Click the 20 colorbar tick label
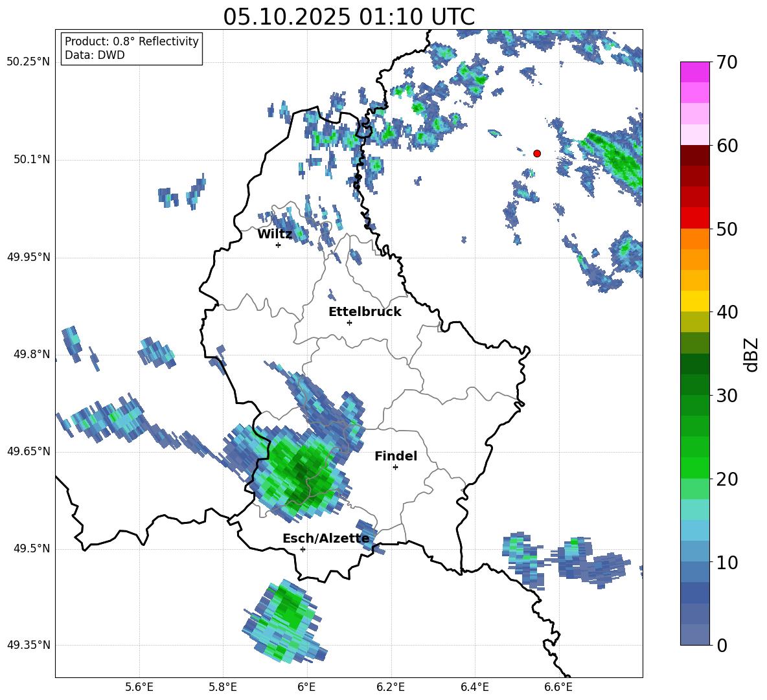The width and height of the screenshot is (767, 700). click(x=727, y=479)
